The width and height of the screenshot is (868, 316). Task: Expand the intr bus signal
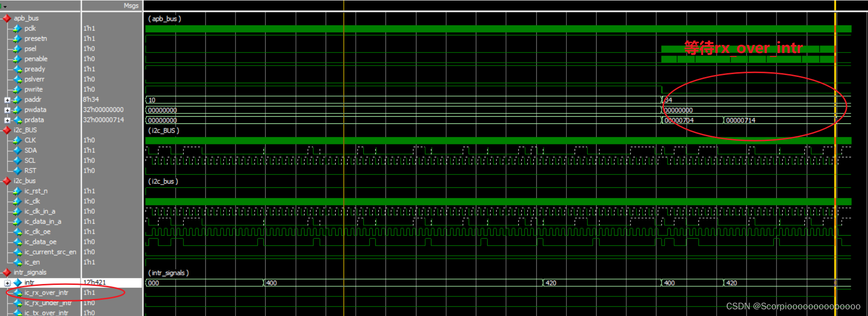[x=7, y=283]
